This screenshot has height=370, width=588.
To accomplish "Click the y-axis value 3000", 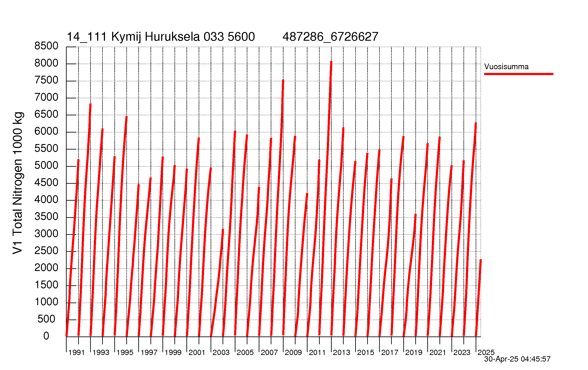I will click(46, 234).
